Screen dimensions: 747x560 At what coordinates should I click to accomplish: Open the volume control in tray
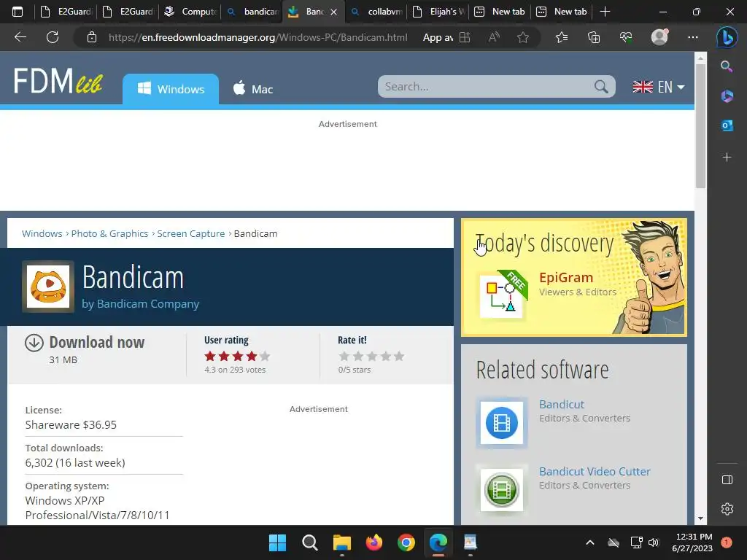[x=653, y=542]
